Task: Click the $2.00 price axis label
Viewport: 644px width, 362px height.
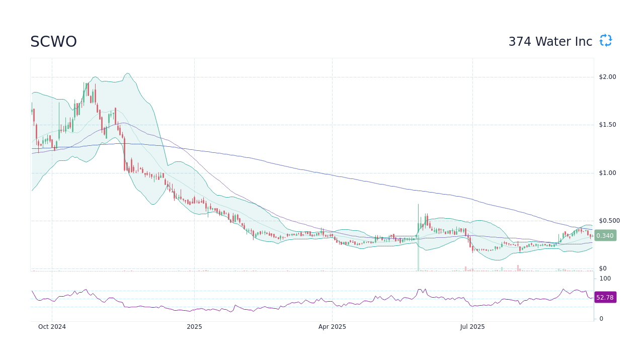Action: coord(607,77)
